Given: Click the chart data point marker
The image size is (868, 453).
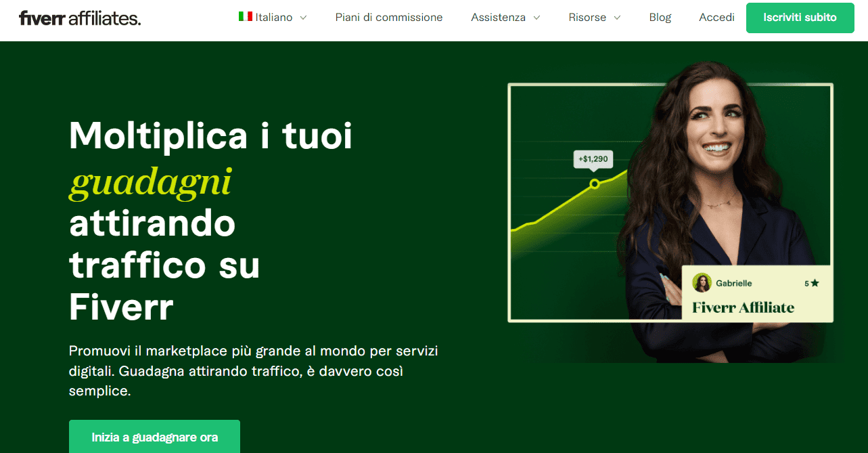Looking at the screenshot, I should 595,184.
